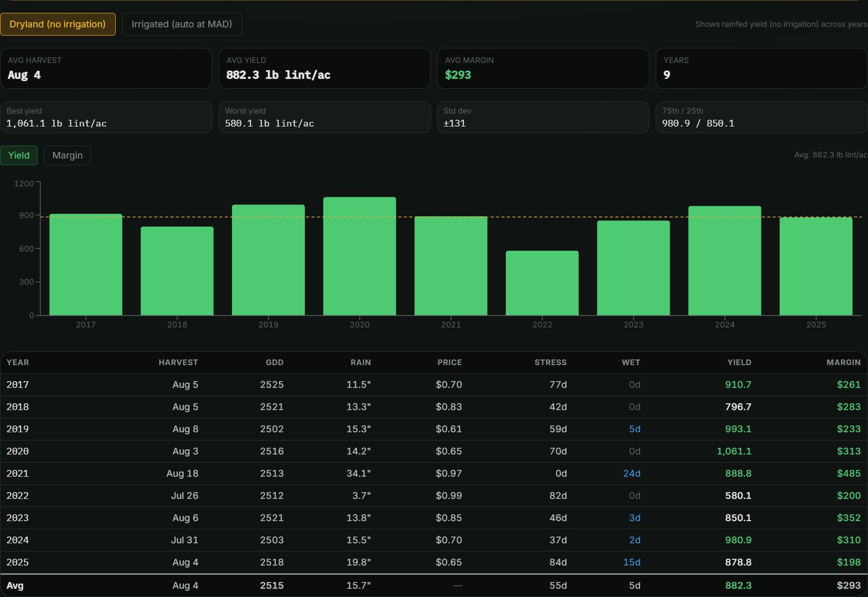Click the Best yield 1,061.1 card
Viewport: 868px width, 597px height.
(106, 117)
